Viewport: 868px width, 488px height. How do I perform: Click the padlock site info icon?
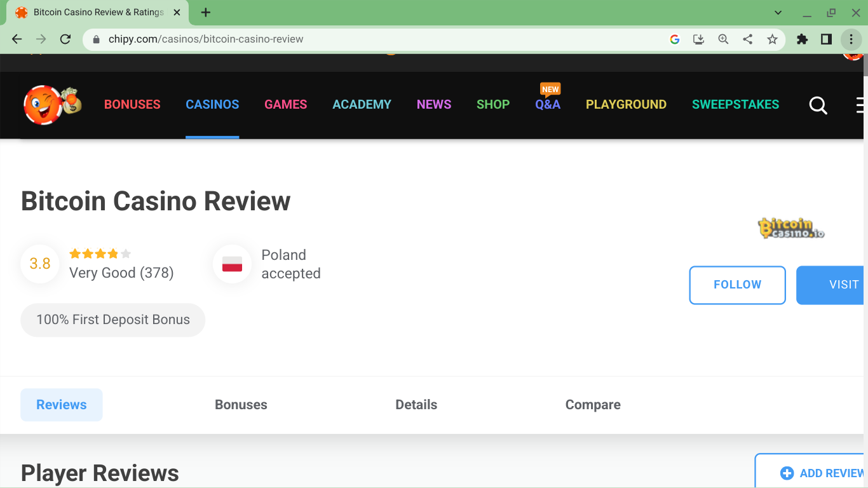tap(97, 39)
